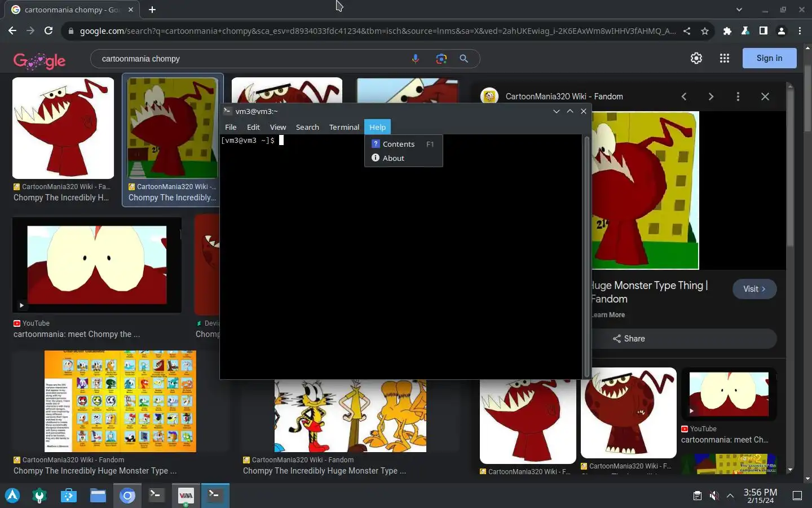Image resolution: width=812 pixels, height=508 pixels.
Task: Reload the Google search page
Action: (48, 31)
